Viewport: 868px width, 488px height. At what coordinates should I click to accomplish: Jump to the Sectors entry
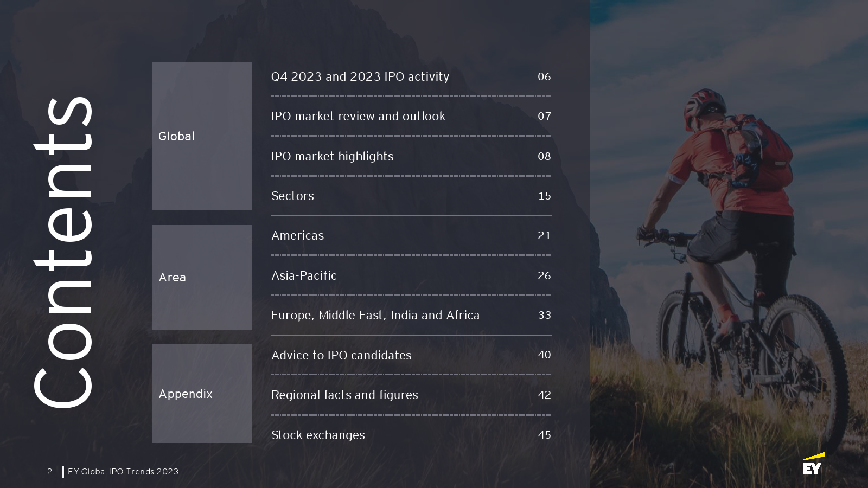(x=292, y=196)
